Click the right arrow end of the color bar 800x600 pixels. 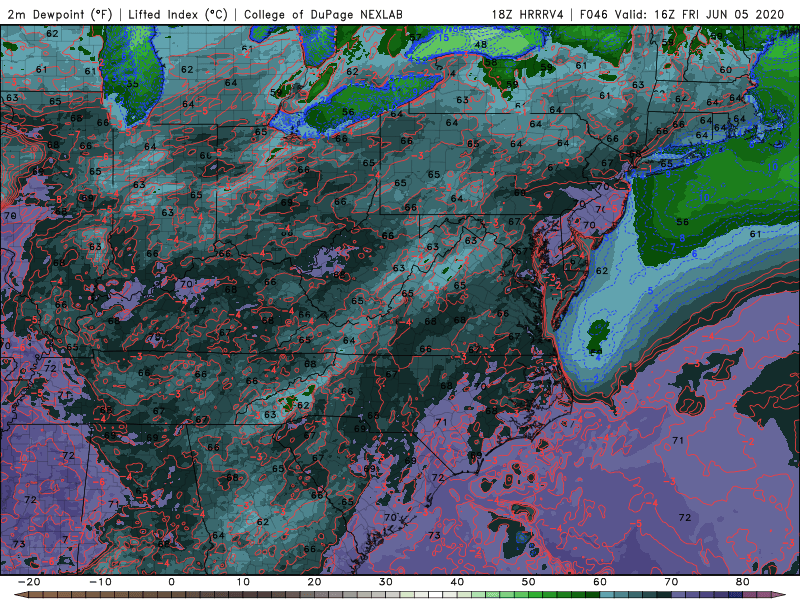point(779,595)
